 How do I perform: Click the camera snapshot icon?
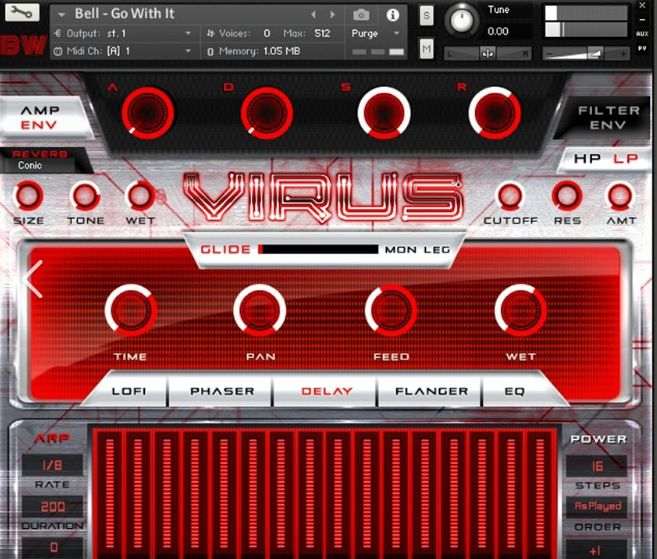pos(361,15)
